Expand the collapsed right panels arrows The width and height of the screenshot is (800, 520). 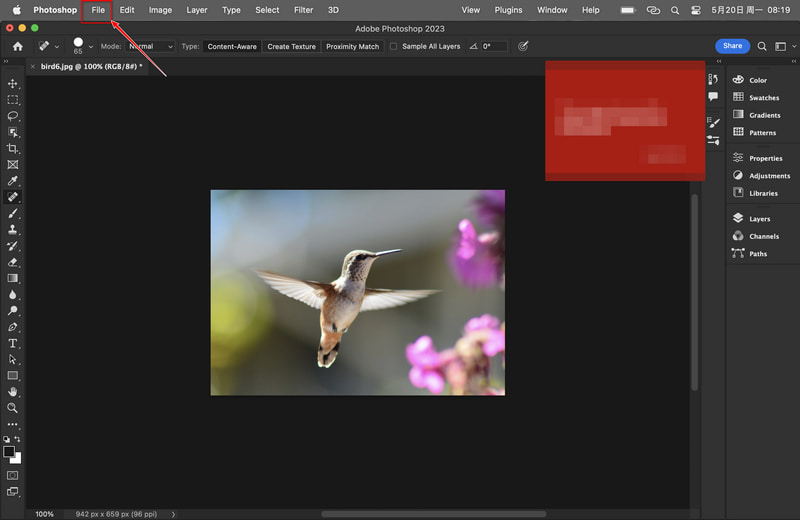point(794,61)
